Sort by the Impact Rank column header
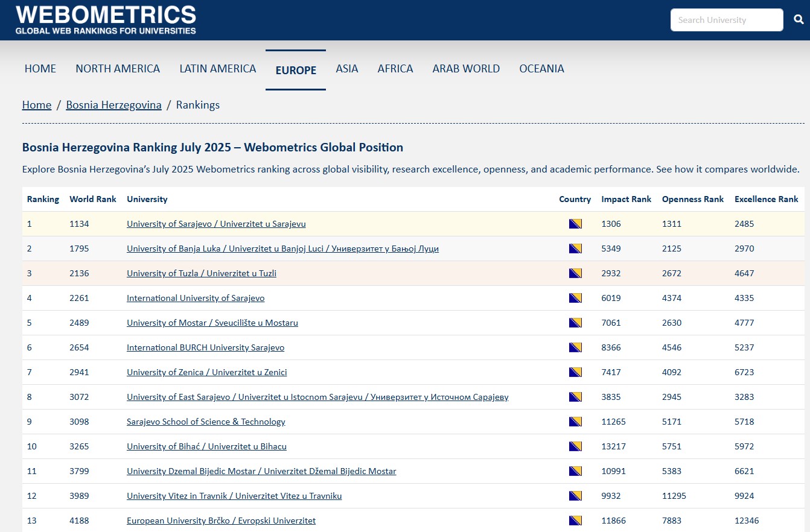Image resolution: width=810 pixels, height=532 pixels. click(x=626, y=199)
